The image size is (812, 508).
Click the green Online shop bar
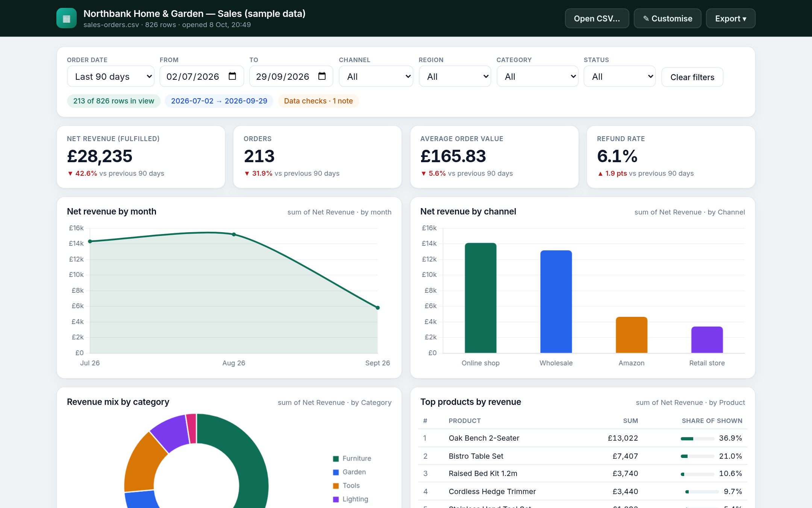pyautogui.click(x=480, y=298)
